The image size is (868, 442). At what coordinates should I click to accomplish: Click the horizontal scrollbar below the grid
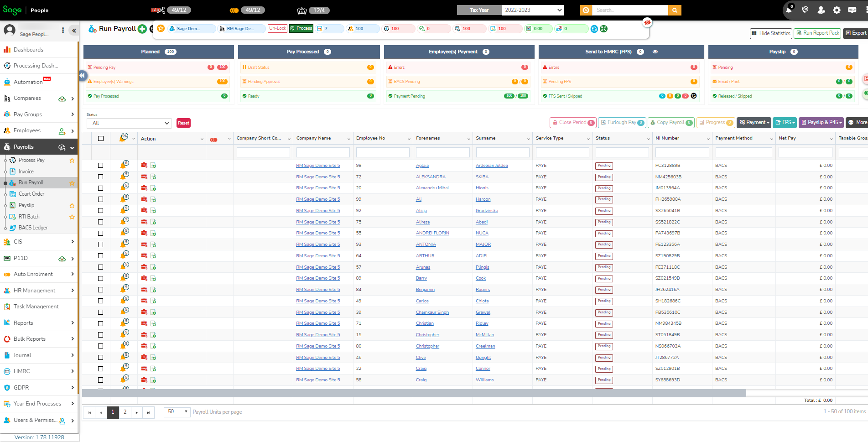(x=414, y=393)
